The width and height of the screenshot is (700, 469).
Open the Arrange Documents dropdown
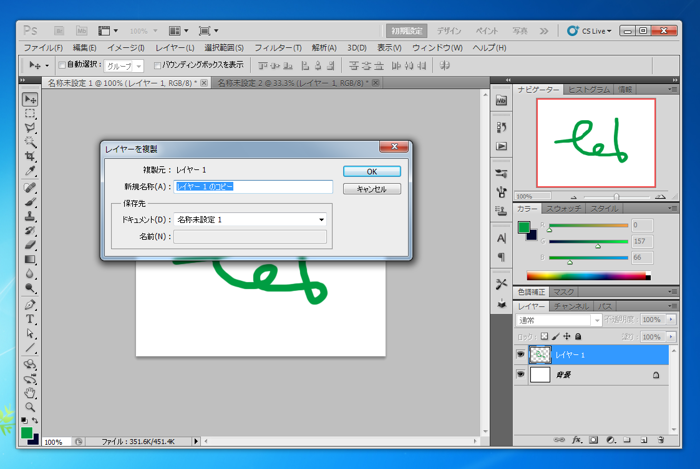pyautogui.click(x=179, y=31)
